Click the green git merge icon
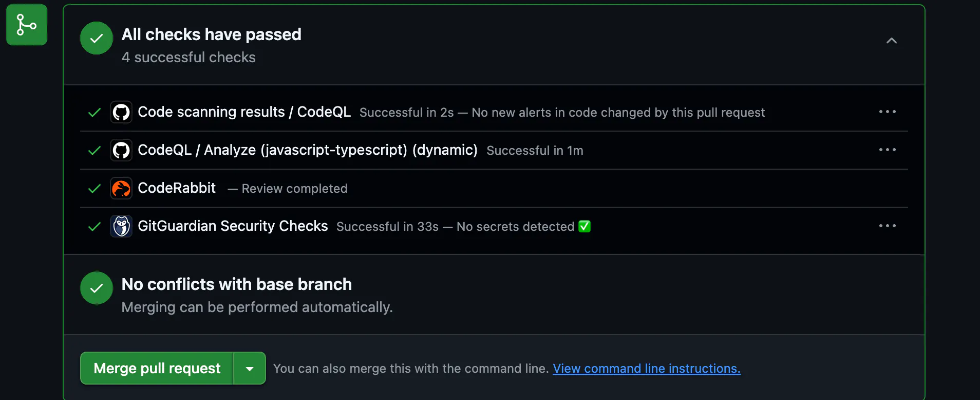The height and width of the screenshot is (400, 980). tap(27, 25)
